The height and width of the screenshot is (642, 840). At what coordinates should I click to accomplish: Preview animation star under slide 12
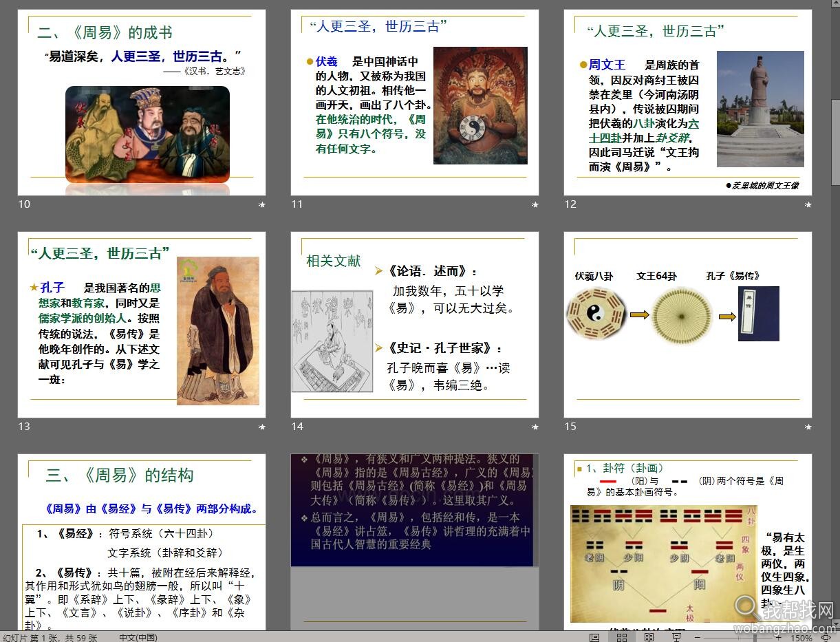pos(808,204)
